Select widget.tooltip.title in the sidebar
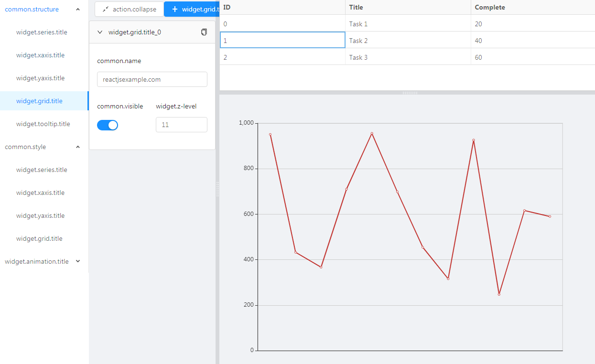This screenshot has height=364, width=595. pyautogui.click(x=41, y=124)
